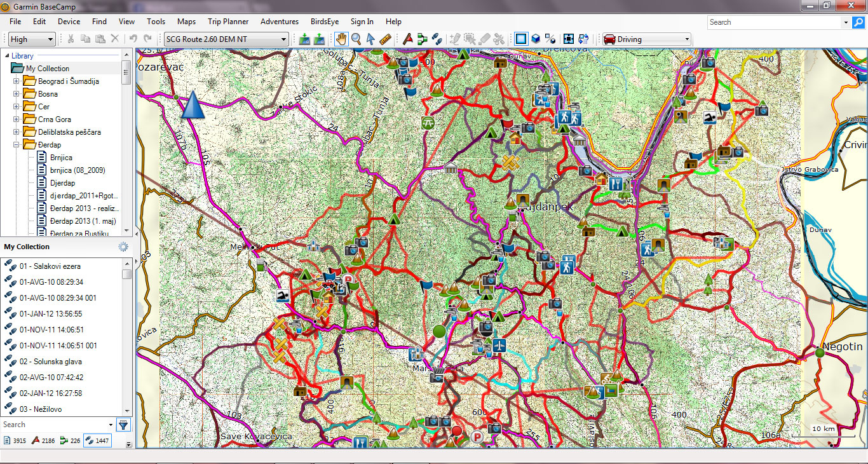Click the blue search magnifier button

point(858,22)
